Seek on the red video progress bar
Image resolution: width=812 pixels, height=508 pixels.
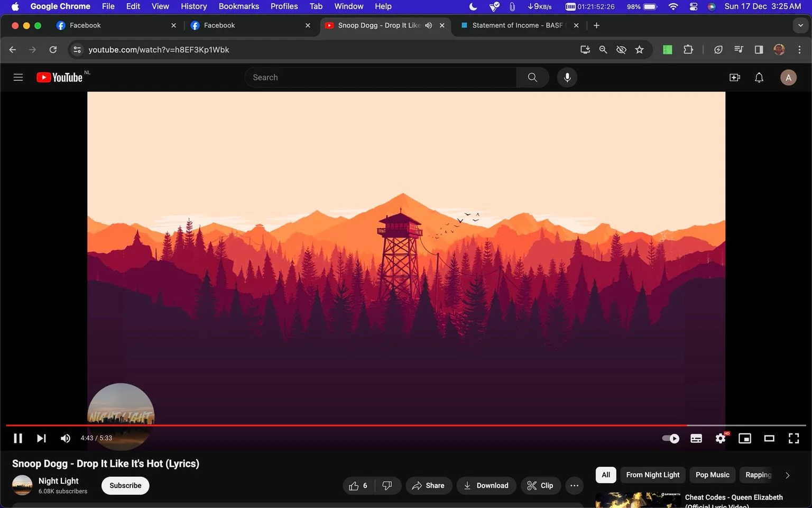(x=346, y=425)
